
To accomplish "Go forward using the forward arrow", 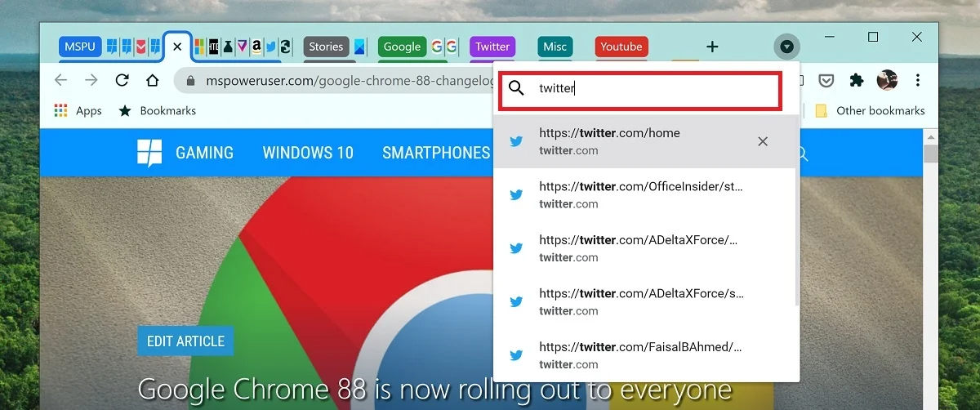I will click(91, 80).
